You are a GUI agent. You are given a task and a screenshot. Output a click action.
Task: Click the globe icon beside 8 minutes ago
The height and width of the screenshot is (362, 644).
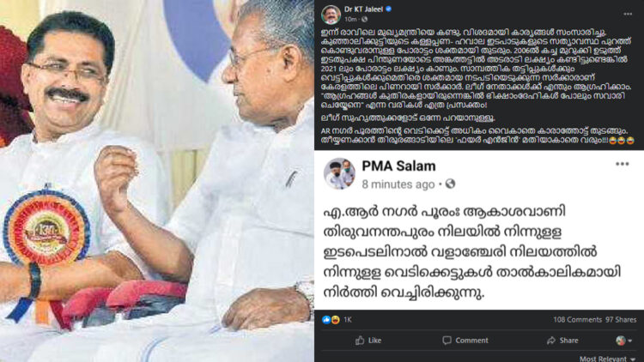(450, 184)
